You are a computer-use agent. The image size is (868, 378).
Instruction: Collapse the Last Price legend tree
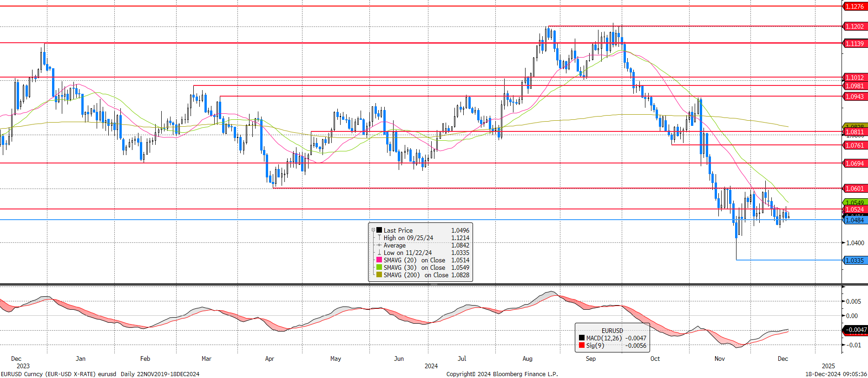tap(373, 230)
